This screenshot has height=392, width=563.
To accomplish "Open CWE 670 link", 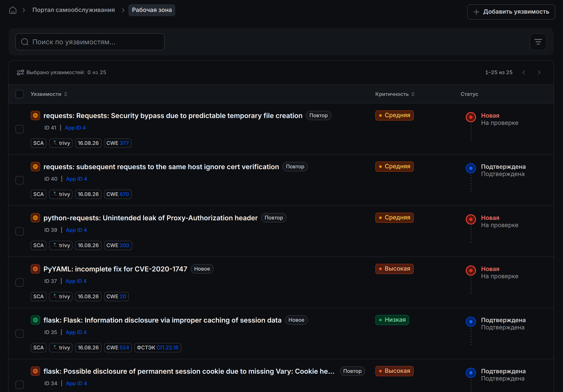I will [118, 194].
